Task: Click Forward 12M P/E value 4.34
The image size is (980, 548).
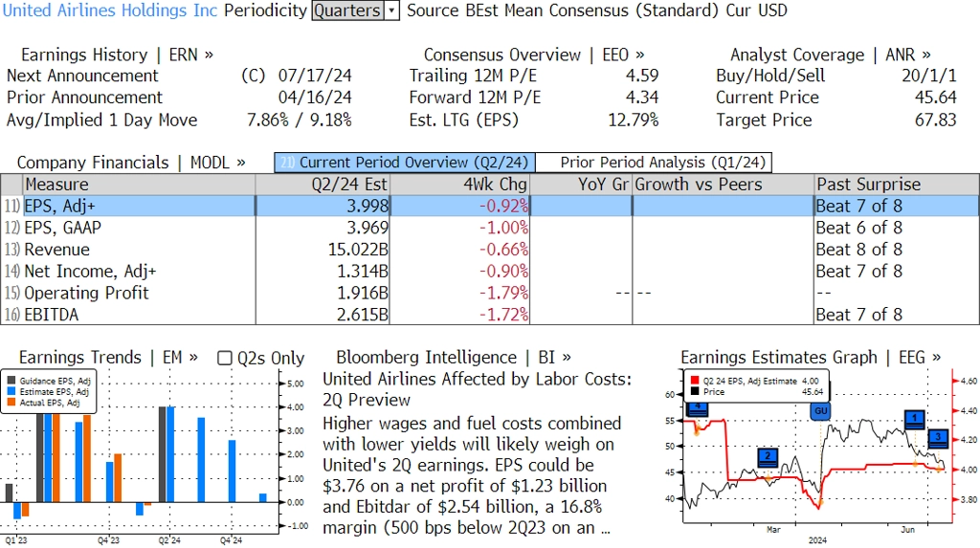Action: pos(642,98)
